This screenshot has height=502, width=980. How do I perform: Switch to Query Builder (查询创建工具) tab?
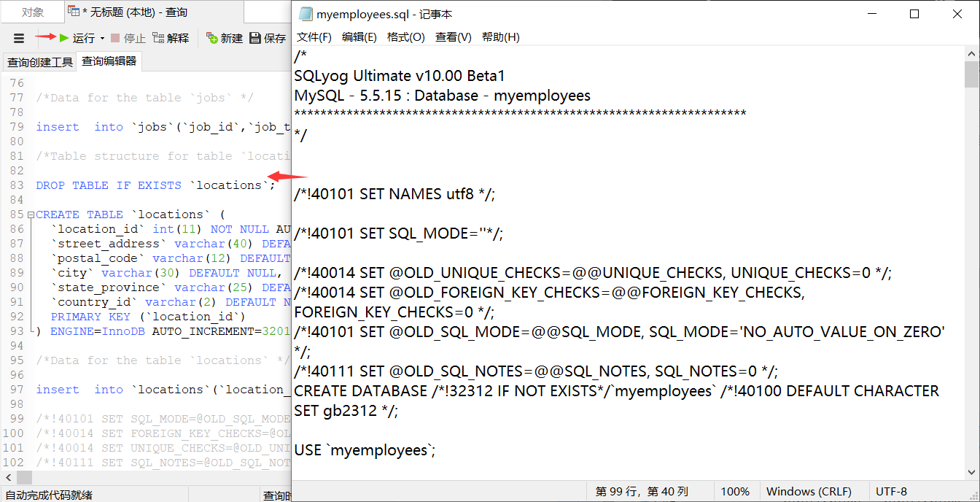pyautogui.click(x=39, y=62)
